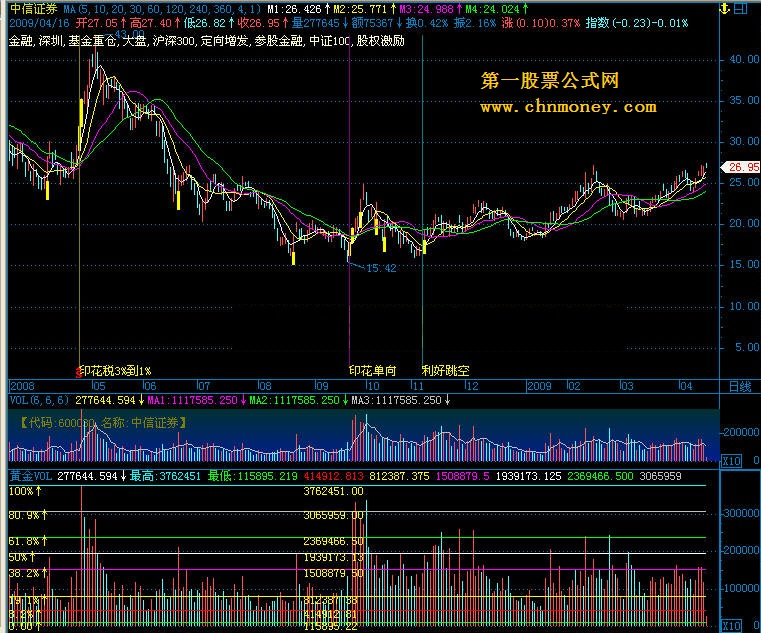Toggle the X10 scale box in the 黄金VOL panel
The image size is (761, 633).
pos(731,626)
